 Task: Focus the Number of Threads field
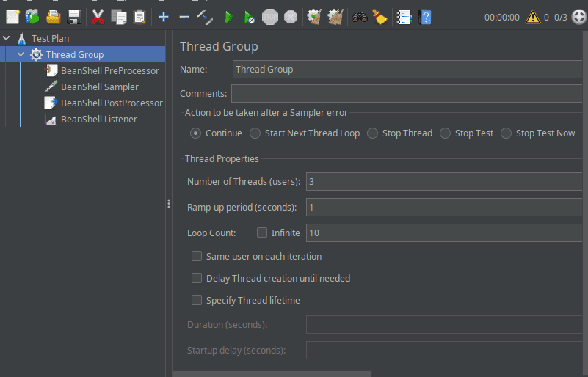(444, 181)
